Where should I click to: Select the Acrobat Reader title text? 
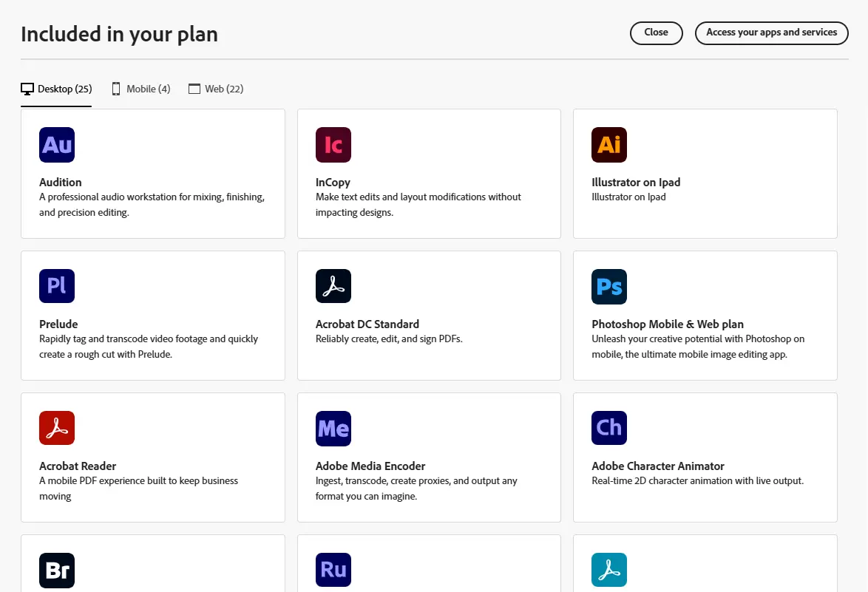pyautogui.click(x=78, y=466)
